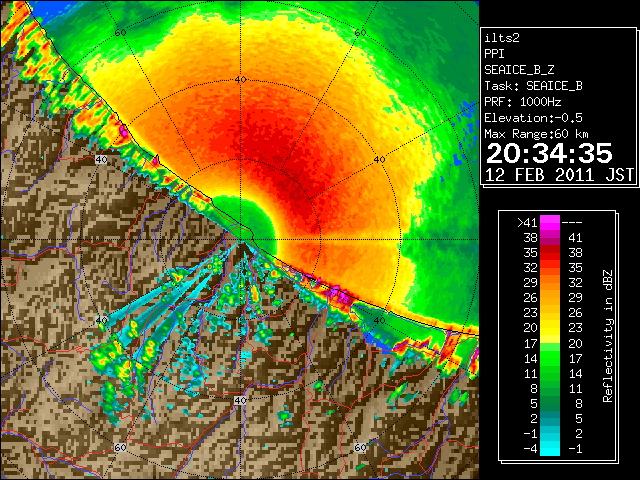Viewport: 640px width, 480px height.
Task: Click '17' in the left legend column
Action: (x=530, y=344)
